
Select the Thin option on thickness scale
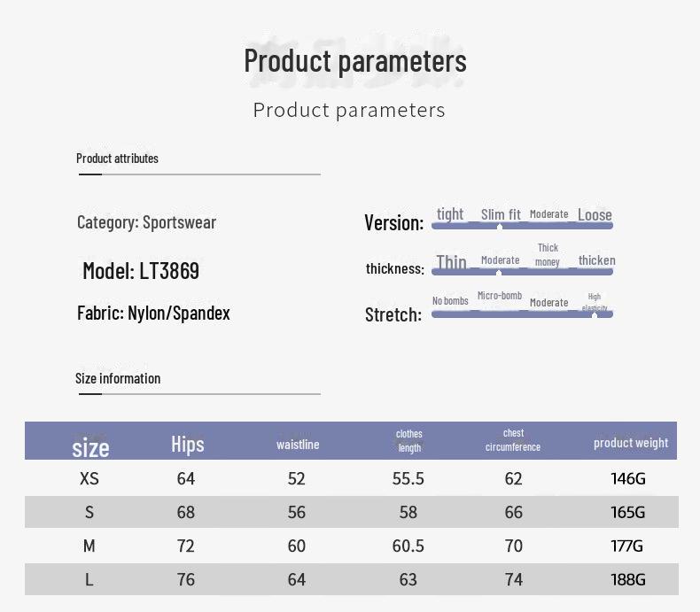point(451,261)
